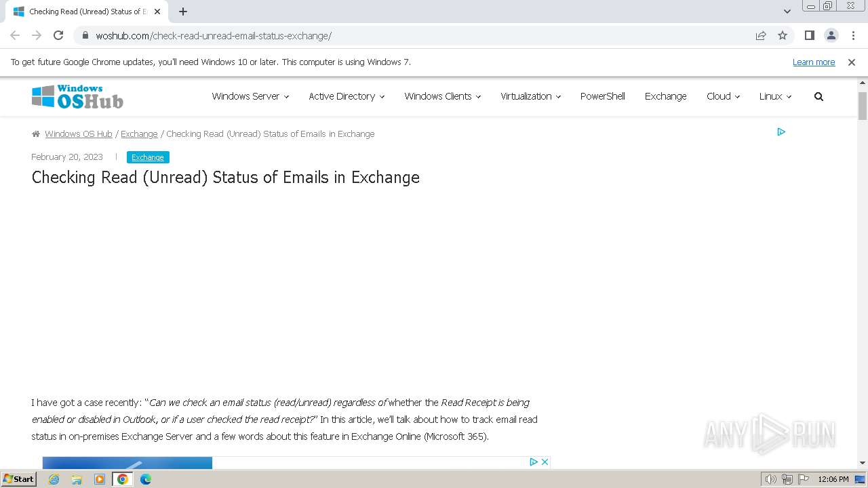Click the AdChoices icon in the sidebar ad

pyautogui.click(x=781, y=131)
